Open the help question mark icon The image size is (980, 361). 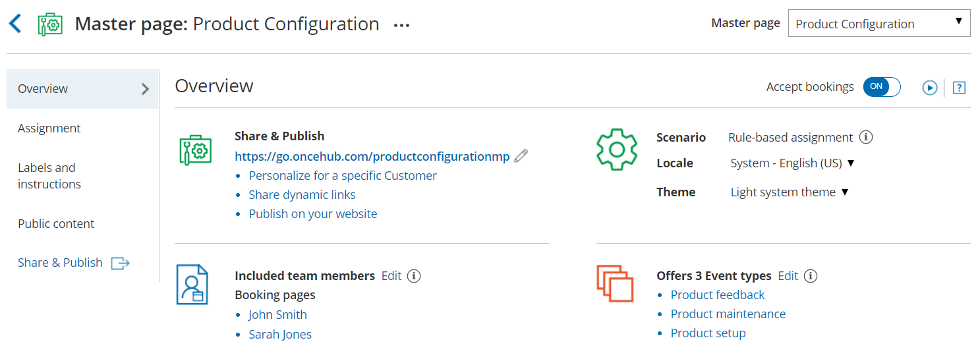(x=959, y=88)
